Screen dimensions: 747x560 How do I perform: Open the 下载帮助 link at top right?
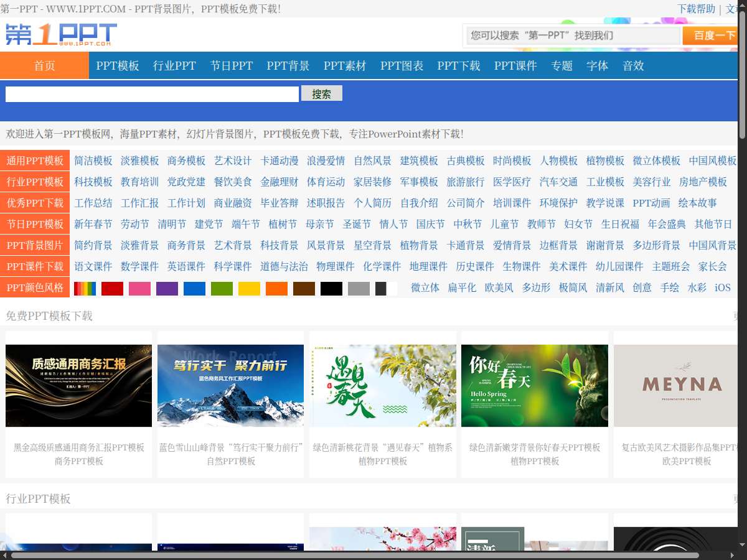[x=696, y=9]
